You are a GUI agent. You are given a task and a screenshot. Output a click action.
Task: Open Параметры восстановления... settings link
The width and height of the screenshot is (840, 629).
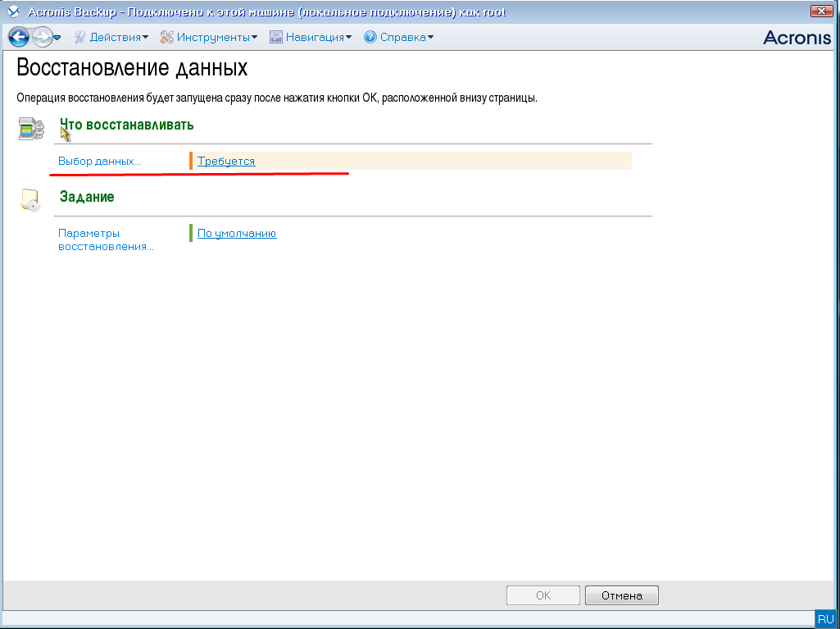pyautogui.click(x=106, y=239)
